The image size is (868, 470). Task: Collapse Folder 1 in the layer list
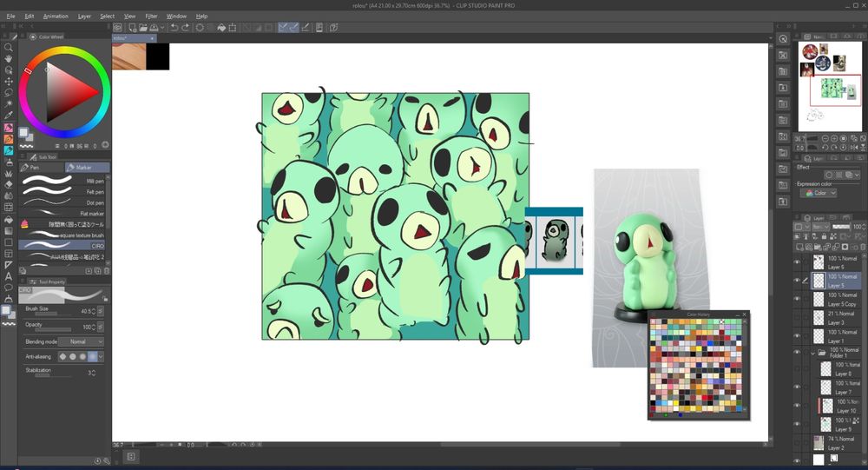[x=812, y=354]
